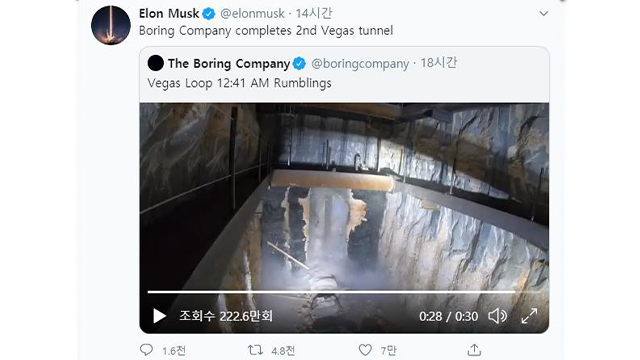The image size is (640, 360).
Task: Reply to Elon Musk's tweet
Action: 146,350
